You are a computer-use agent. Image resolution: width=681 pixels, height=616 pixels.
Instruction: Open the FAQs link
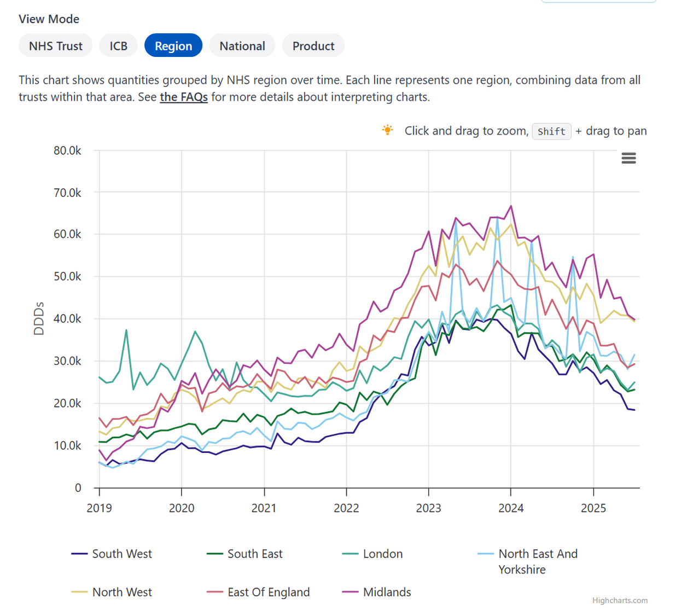[184, 97]
